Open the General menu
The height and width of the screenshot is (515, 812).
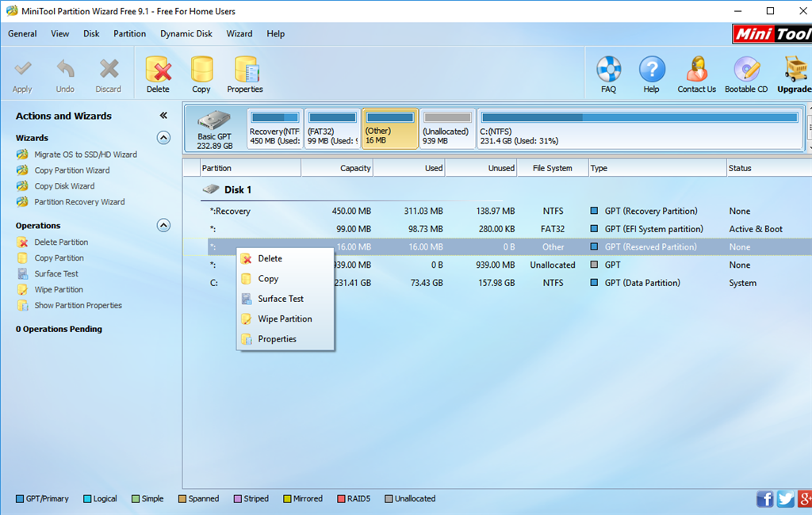pos(22,33)
